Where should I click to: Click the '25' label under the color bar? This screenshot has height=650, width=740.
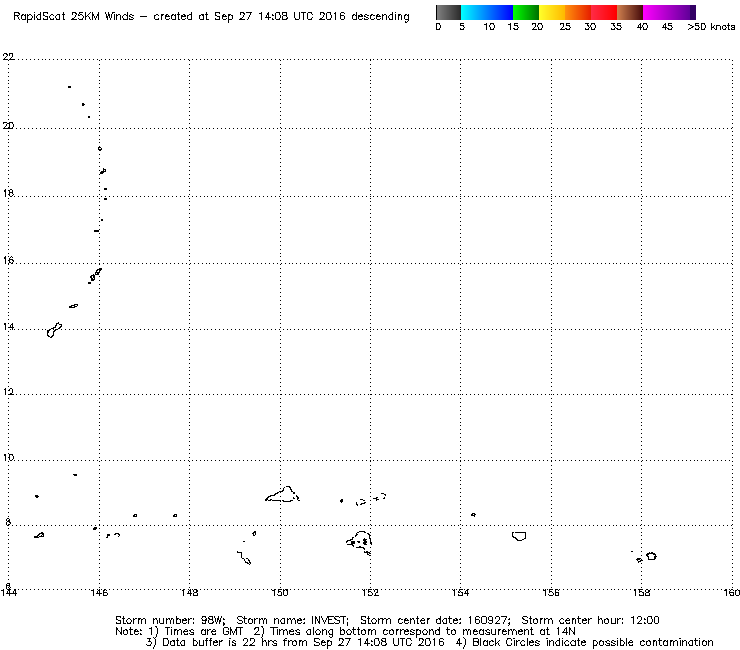coord(565,27)
